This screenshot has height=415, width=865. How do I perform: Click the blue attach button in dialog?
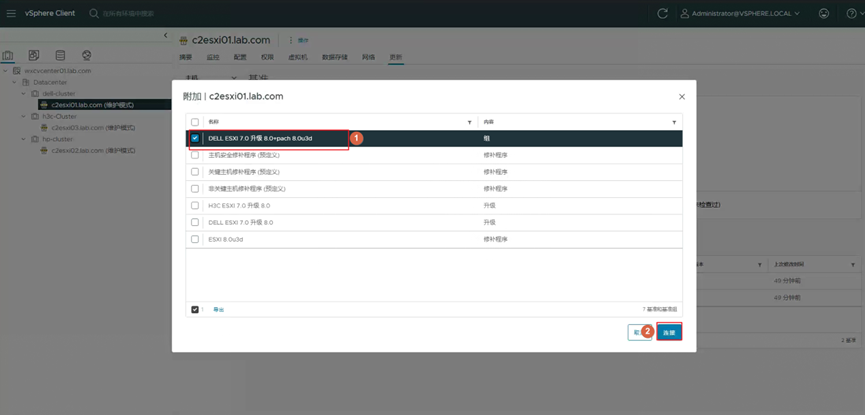[x=669, y=332]
